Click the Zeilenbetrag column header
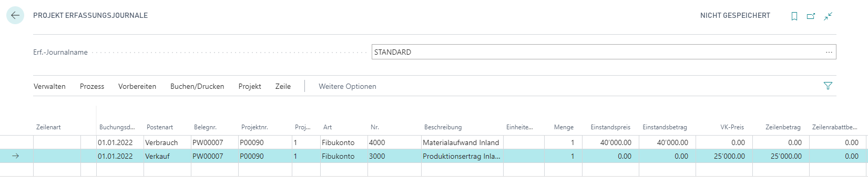 point(783,127)
